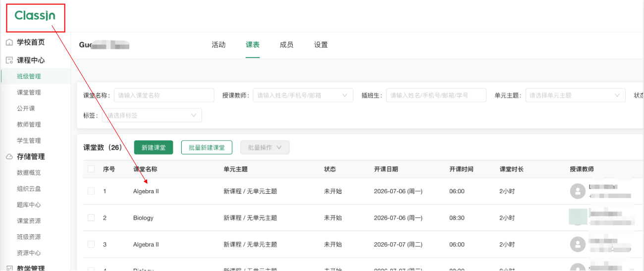Check the checkbox for row 3
644x271 pixels.
[91, 244]
